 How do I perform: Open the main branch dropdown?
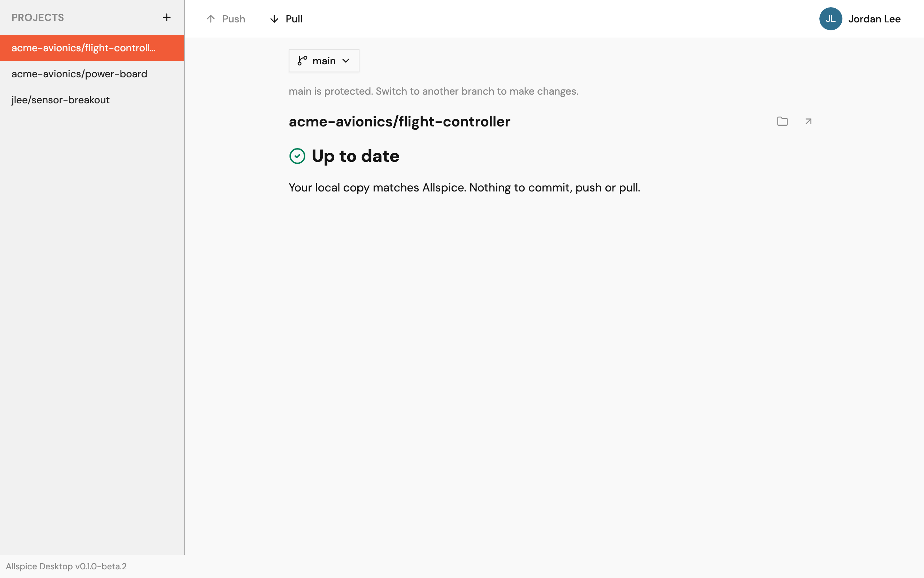coord(324,61)
